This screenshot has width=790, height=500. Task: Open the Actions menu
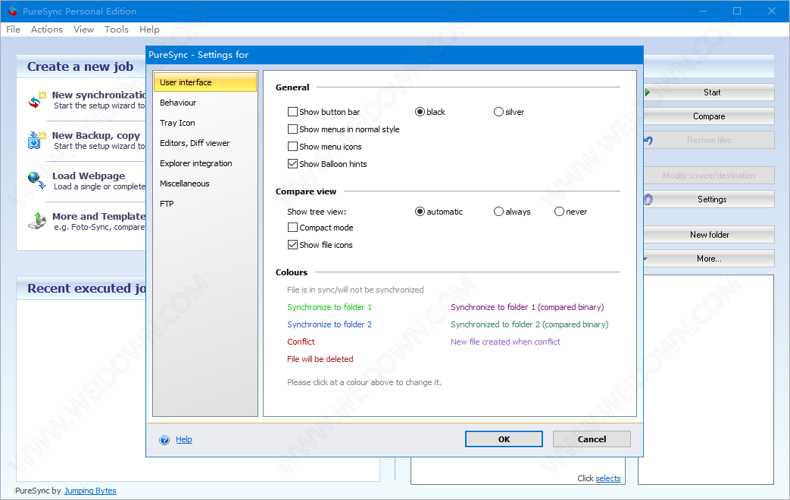[46, 29]
